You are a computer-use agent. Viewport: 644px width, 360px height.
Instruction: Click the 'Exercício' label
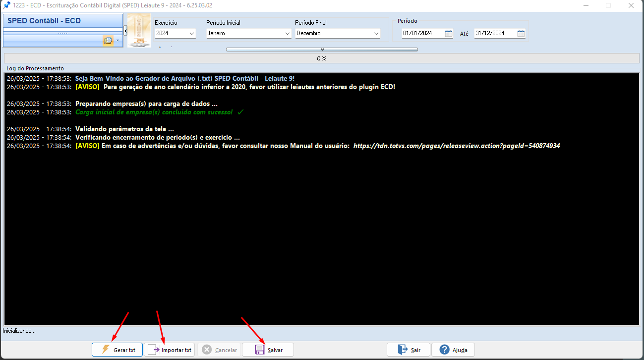[166, 23]
